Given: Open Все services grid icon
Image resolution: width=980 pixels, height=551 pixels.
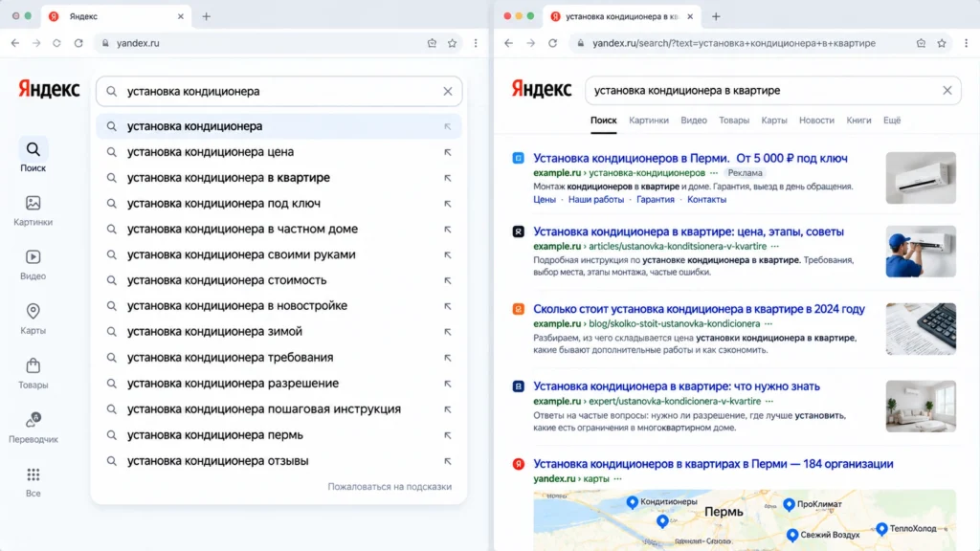Looking at the screenshot, I should click(33, 482).
